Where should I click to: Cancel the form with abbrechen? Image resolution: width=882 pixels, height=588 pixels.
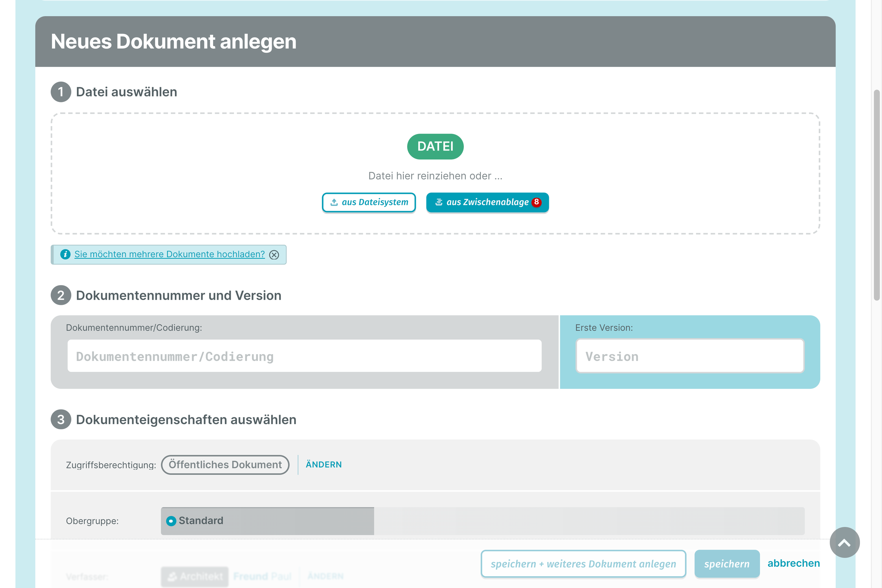click(793, 563)
